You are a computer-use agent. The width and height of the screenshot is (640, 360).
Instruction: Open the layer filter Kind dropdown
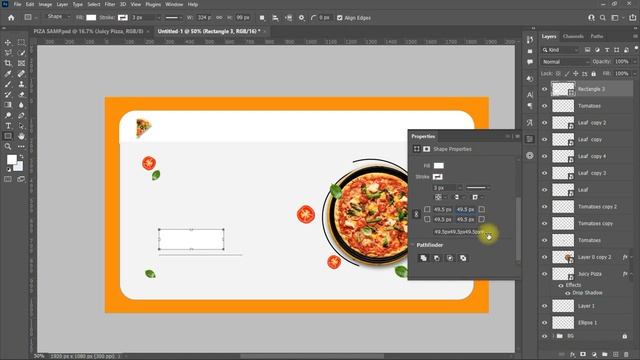click(x=560, y=50)
